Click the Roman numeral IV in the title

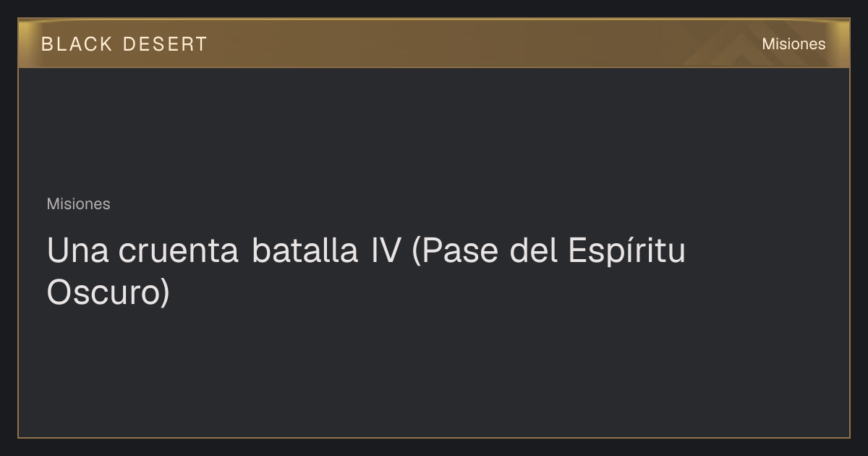click(x=386, y=251)
